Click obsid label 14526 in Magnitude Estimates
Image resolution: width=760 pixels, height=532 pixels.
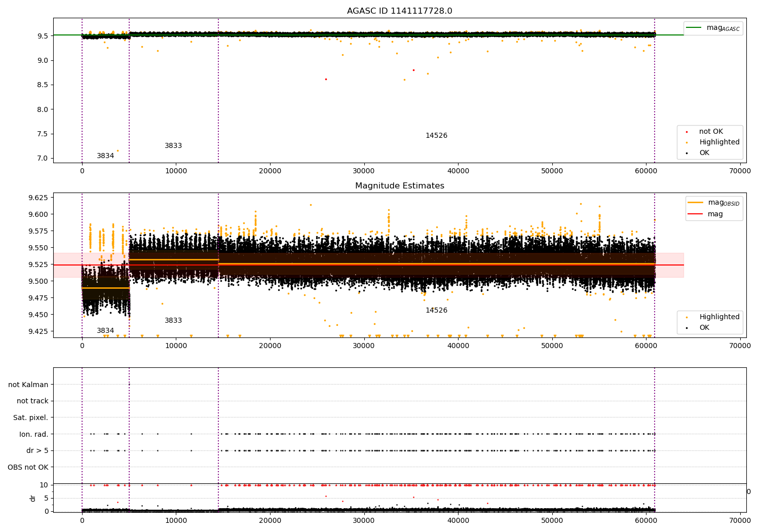pos(436,311)
